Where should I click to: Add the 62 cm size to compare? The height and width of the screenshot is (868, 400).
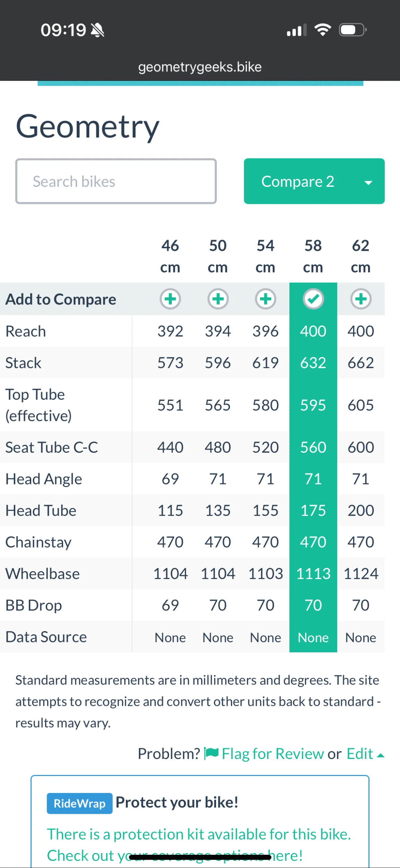click(x=361, y=299)
